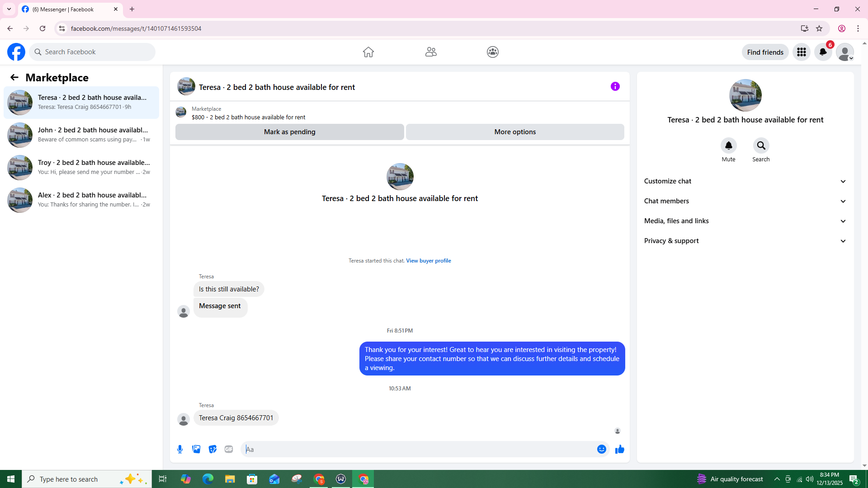Open the Teresa conversation in the list
The width and height of the screenshot is (868, 488).
81,103
